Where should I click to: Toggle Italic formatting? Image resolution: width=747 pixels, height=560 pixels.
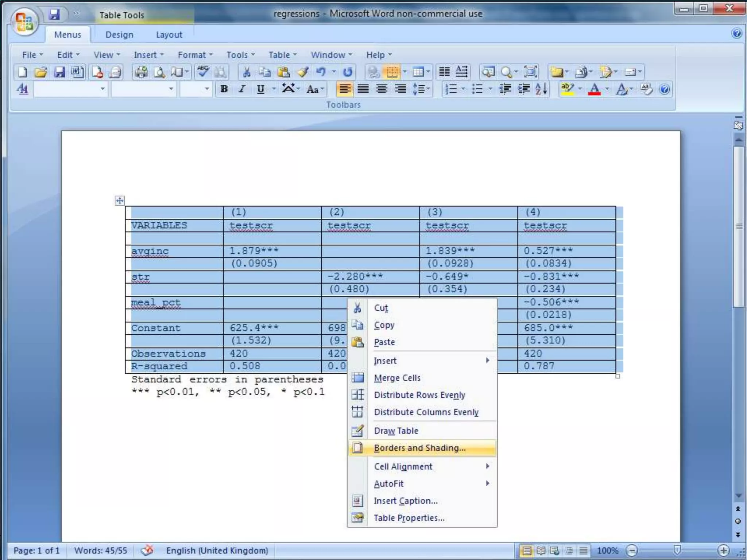coord(241,89)
